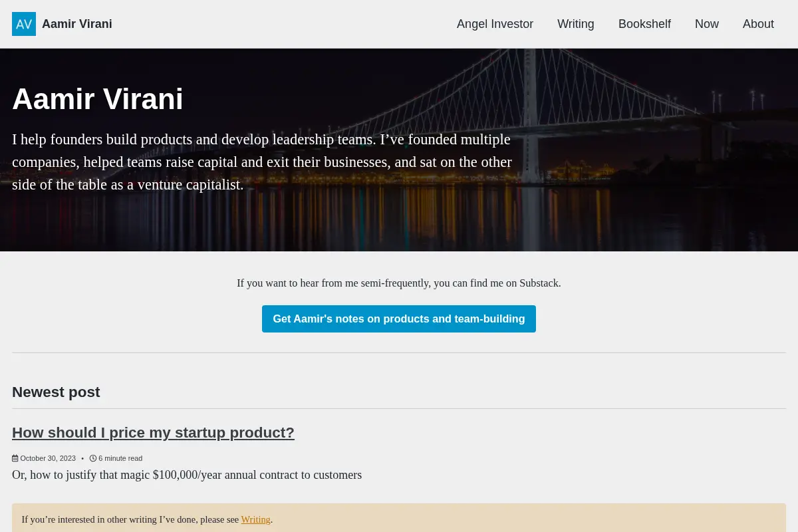Follow the Writing link in the notice box

256,519
